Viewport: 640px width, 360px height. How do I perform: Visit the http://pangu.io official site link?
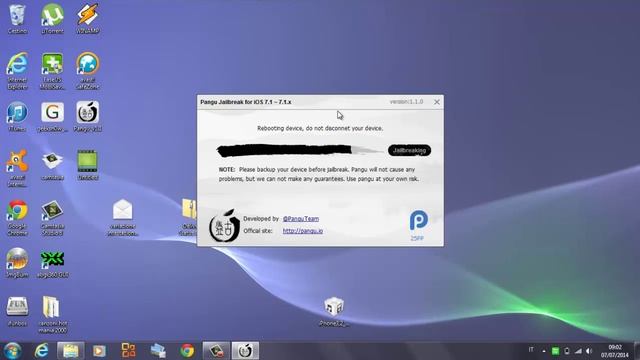tap(303, 231)
